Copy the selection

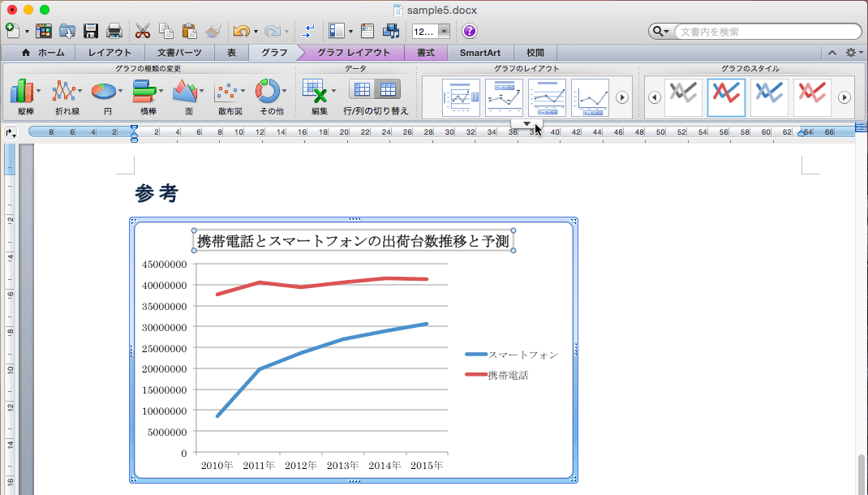click(x=166, y=31)
